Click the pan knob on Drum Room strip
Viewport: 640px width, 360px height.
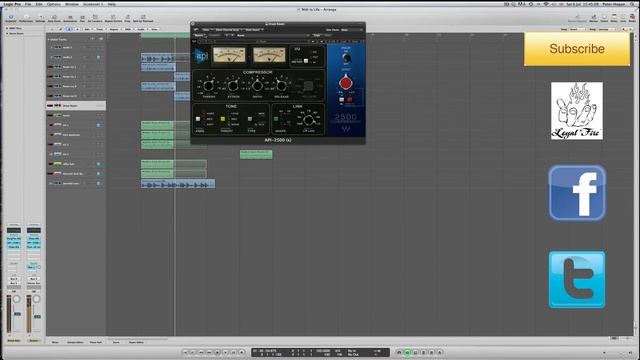(16, 299)
